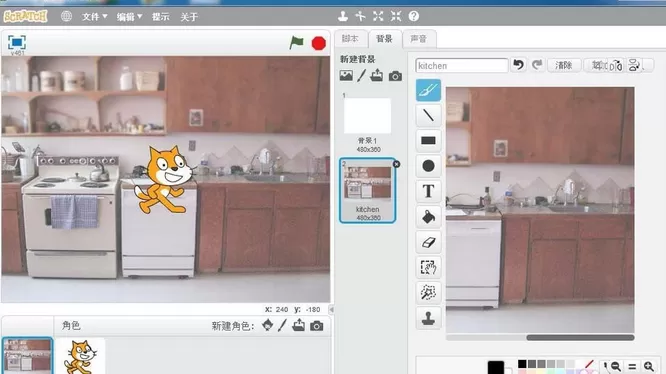Upload backdrop from file icon

click(x=377, y=75)
